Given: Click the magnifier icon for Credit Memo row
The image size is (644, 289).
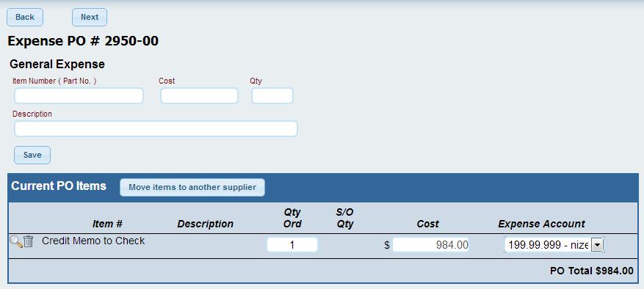Looking at the screenshot, I should click(x=16, y=241).
